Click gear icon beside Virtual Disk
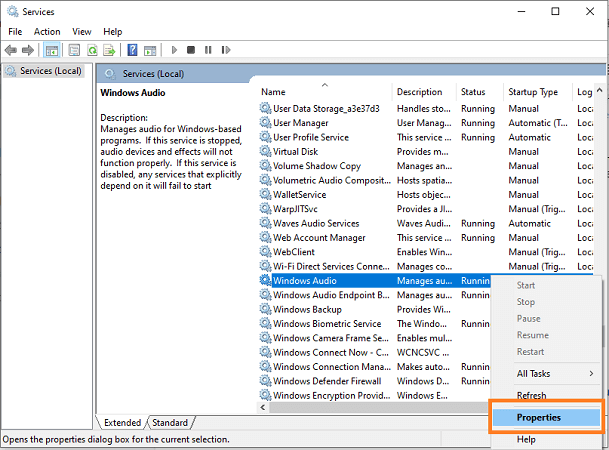 pos(265,151)
